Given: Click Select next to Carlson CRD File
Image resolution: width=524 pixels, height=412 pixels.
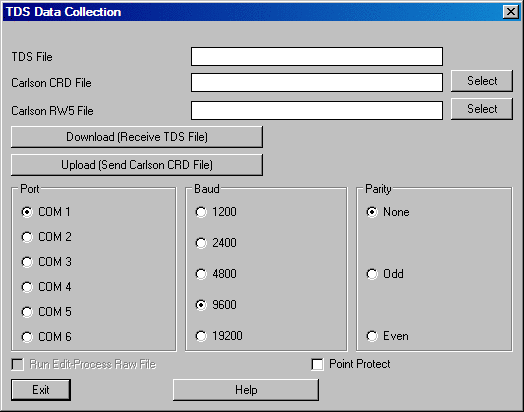Looking at the screenshot, I should pyautogui.click(x=482, y=81).
